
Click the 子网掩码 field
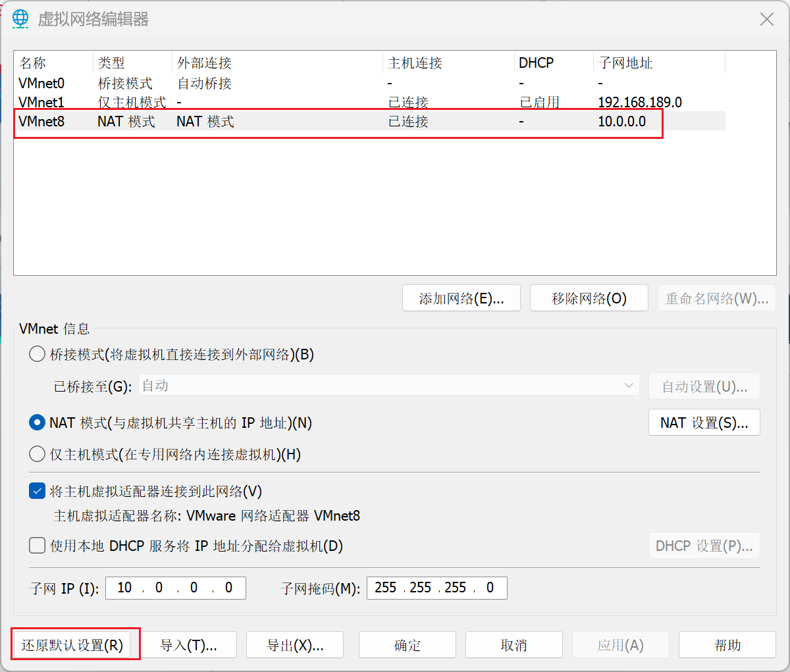[437, 588]
